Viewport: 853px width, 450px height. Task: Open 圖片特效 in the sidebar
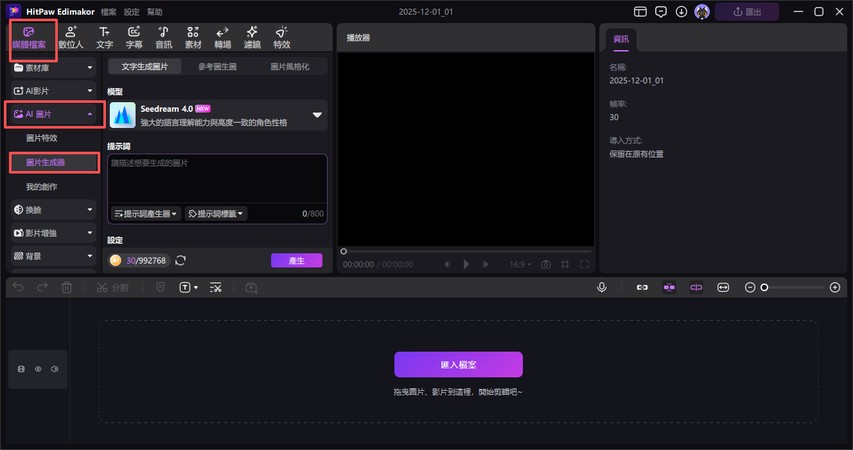(42, 138)
